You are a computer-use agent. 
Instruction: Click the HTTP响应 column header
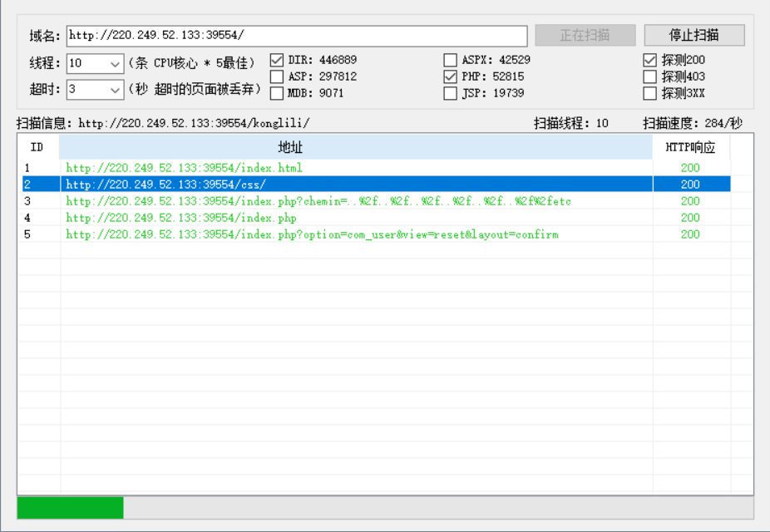[x=691, y=146]
